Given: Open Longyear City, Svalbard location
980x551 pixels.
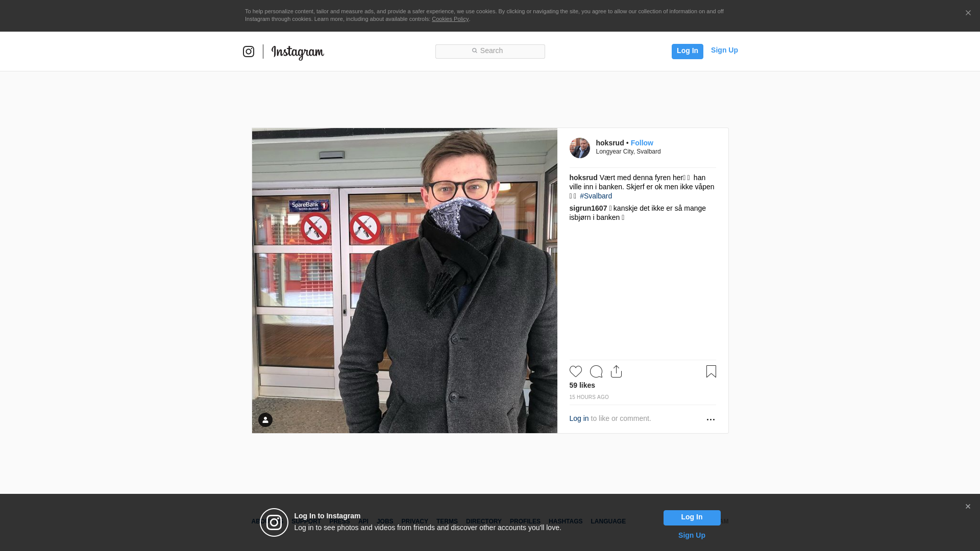Looking at the screenshot, I should coord(628,152).
